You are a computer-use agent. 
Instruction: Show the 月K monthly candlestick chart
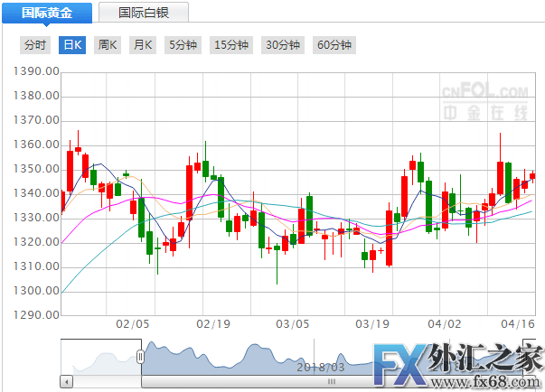pos(142,45)
